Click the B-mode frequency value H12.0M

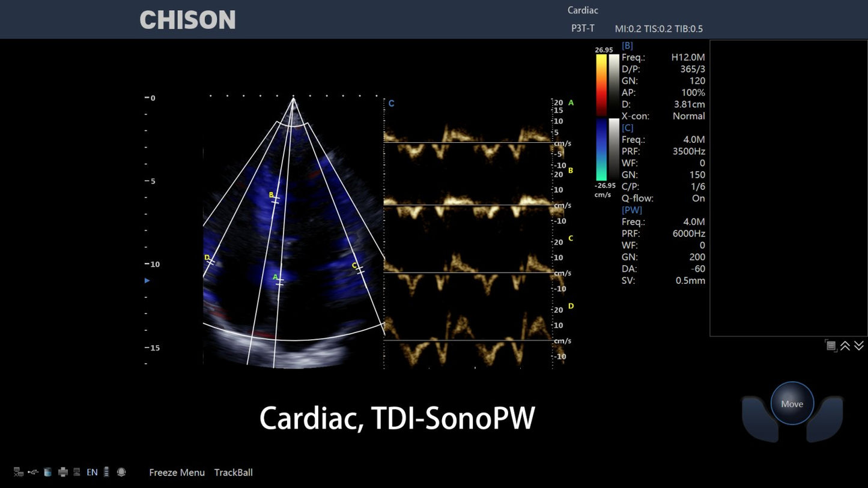click(x=688, y=58)
